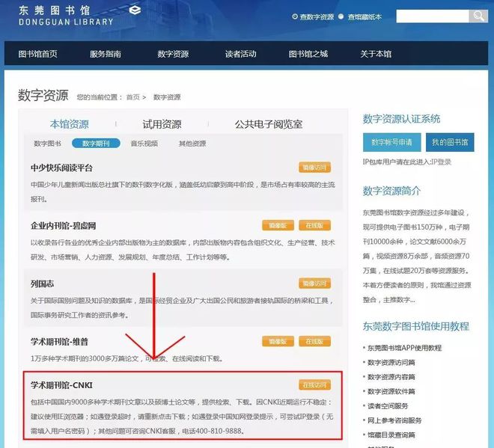Open 网上参考咨询服务 tutorial link
This screenshot has width=494, height=448.
coord(394,420)
